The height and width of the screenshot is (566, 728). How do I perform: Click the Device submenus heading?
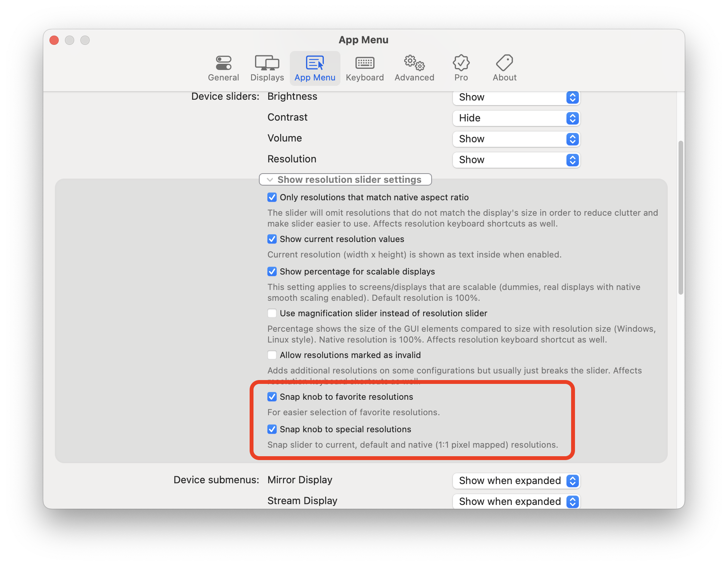coord(216,480)
